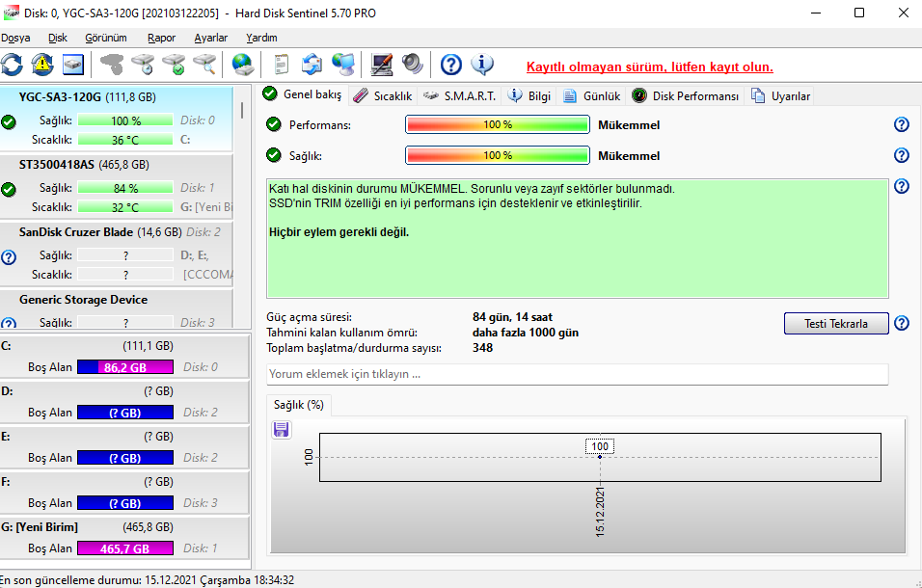Screen dimensions: 922x588
Task: Click the status bar last update text
Action: (147, 580)
